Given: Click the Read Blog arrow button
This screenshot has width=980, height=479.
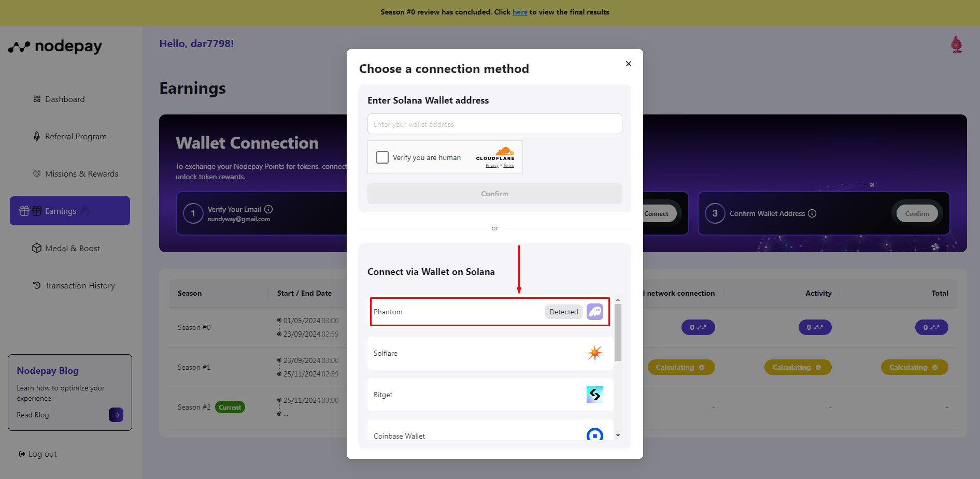Looking at the screenshot, I should [116, 415].
